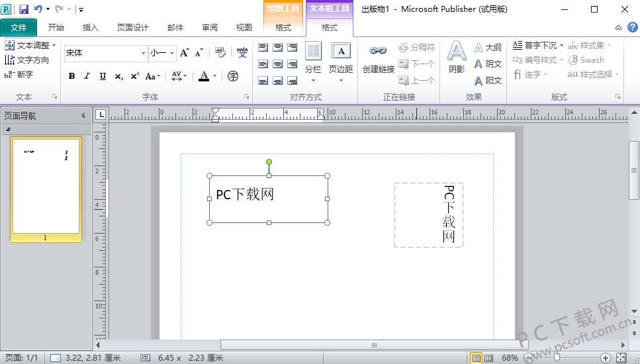Align text bottom right
Screen dimensions: 640x364
293,80
